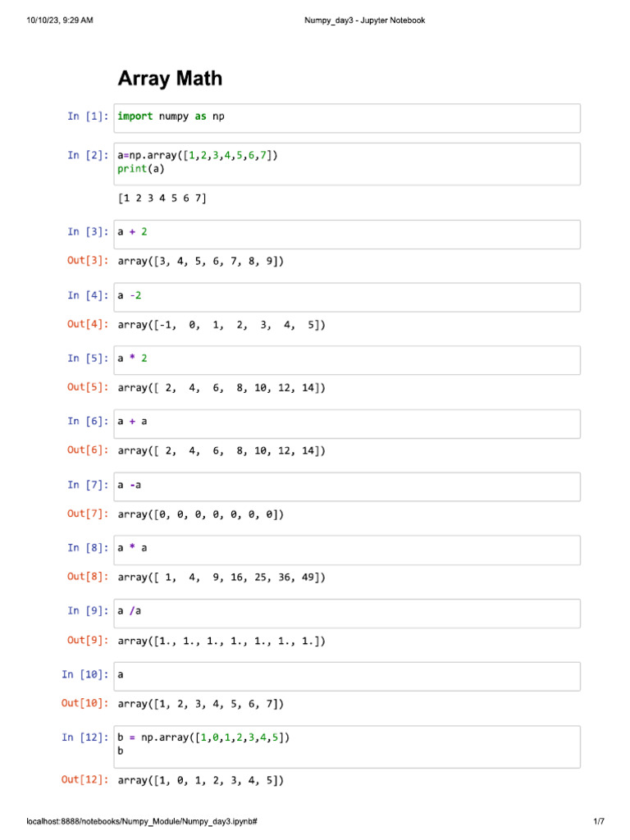Click the In [10] cell containing 'a'
Screen dimensions: 630x840
pyautogui.click(x=347, y=677)
